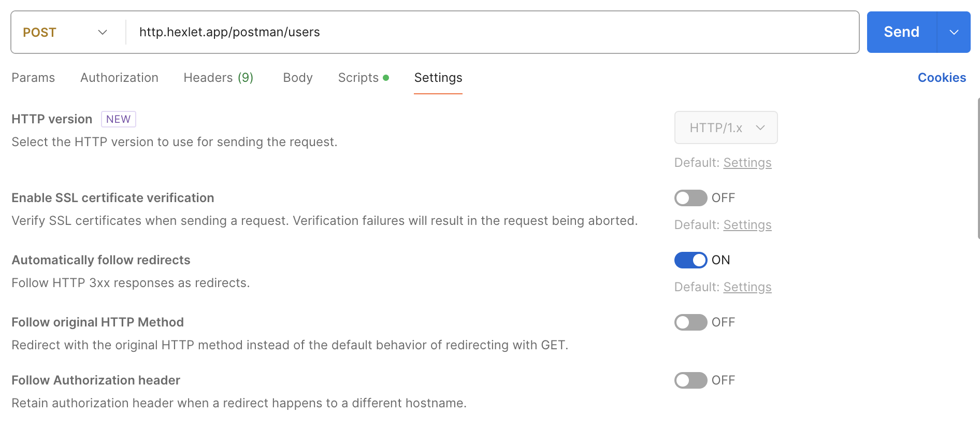
Task: Open Settings link under HTTP version default
Action: click(747, 163)
